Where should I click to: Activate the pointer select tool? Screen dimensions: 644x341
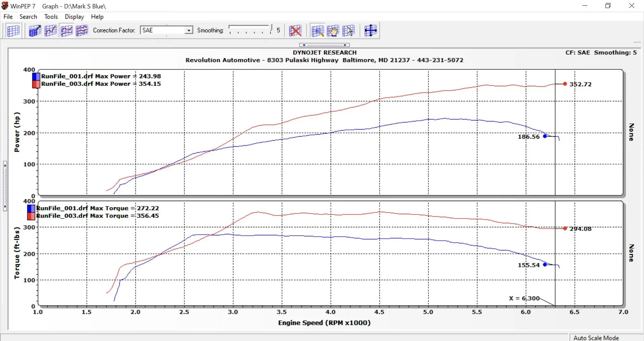click(348, 31)
